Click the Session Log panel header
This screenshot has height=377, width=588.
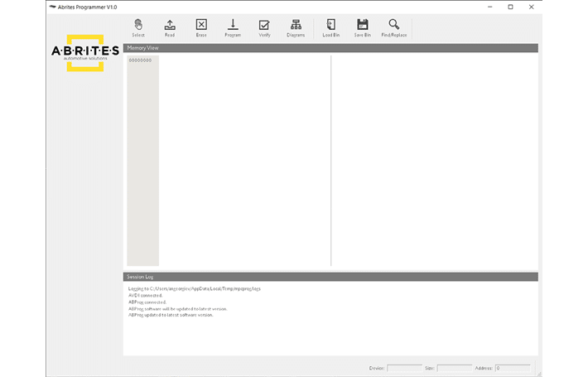[x=330, y=277]
